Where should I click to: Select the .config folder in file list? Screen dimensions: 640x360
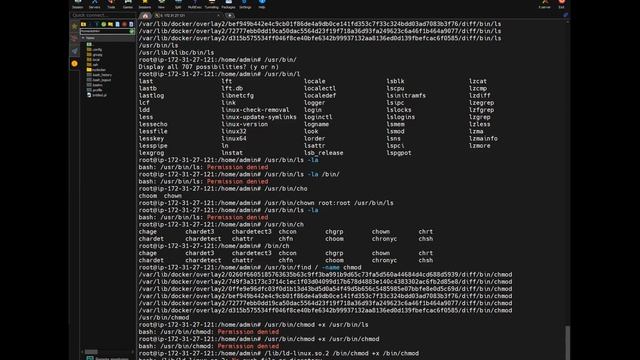[95, 49]
